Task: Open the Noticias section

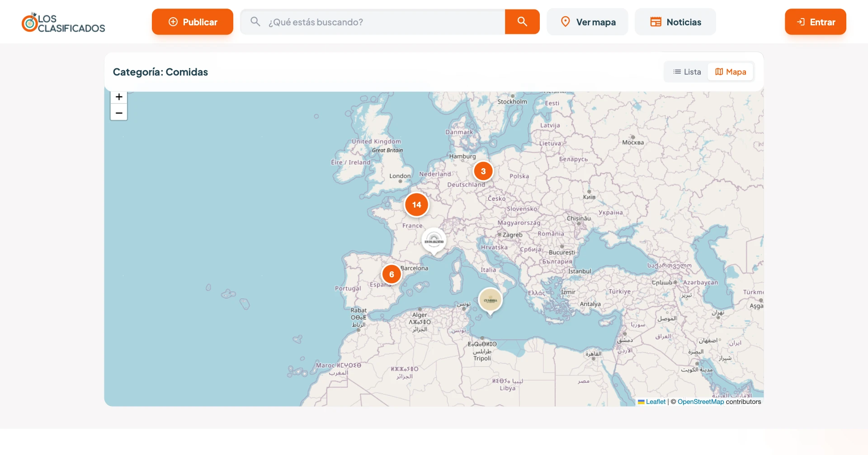Action: 675,22
